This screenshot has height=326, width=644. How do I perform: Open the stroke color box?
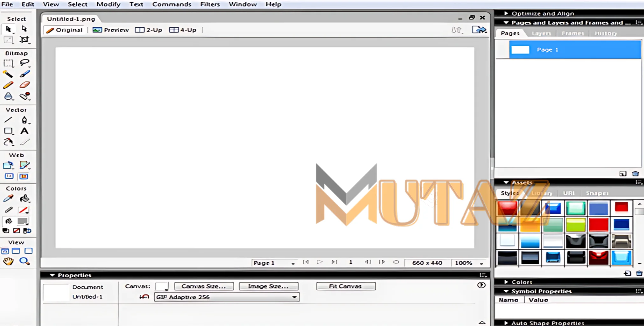coord(23,210)
